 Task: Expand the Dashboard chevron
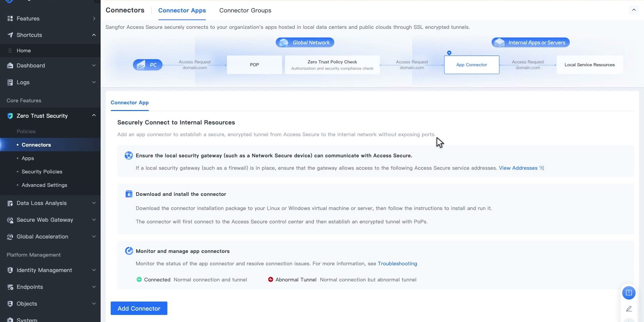tap(94, 65)
